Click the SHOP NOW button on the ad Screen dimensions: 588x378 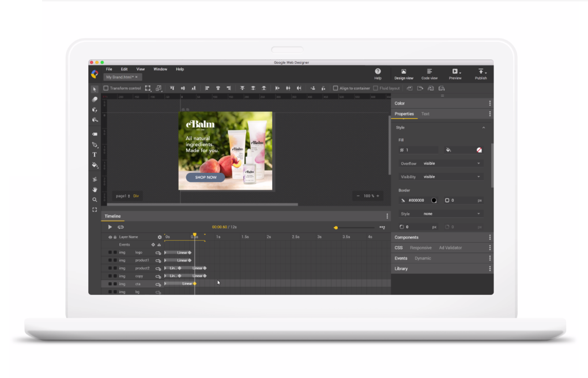tap(205, 177)
